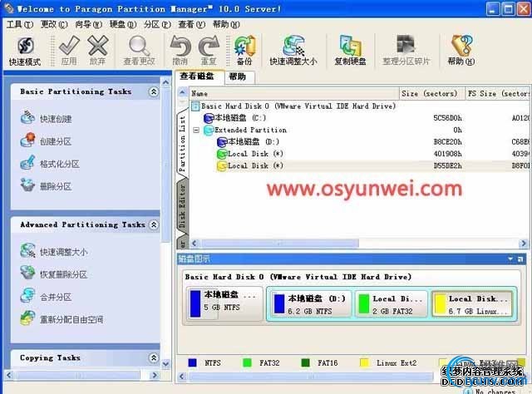Viewport: 532px width, 394px height.
Task: Collapse the Advanced Partitioning Tasks panel
Action: click(x=154, y=224)
